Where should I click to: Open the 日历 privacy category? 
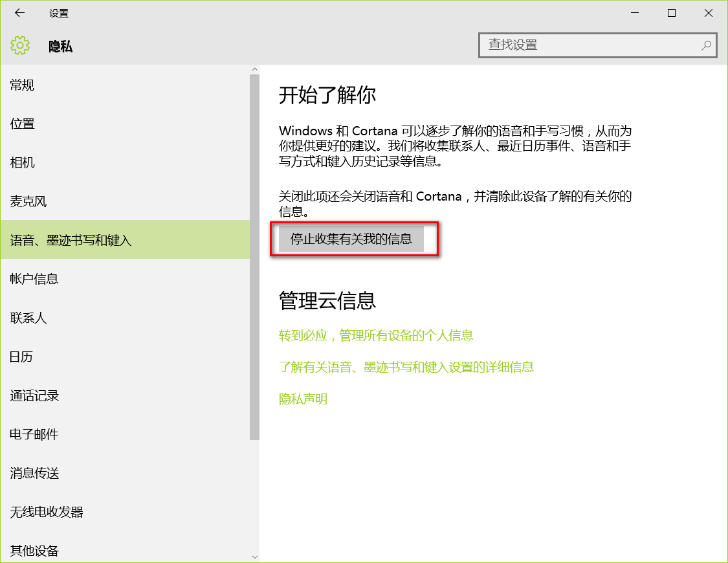tap(125, 357)
